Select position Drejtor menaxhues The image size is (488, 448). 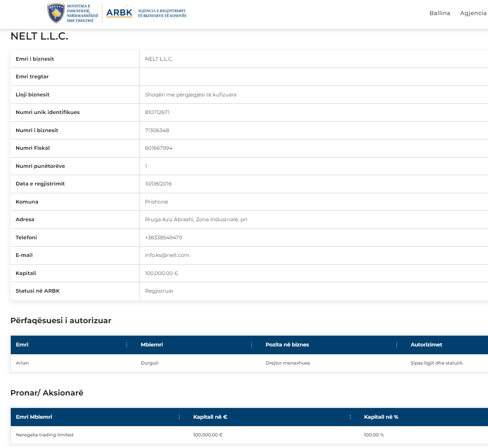pos(288,363)
